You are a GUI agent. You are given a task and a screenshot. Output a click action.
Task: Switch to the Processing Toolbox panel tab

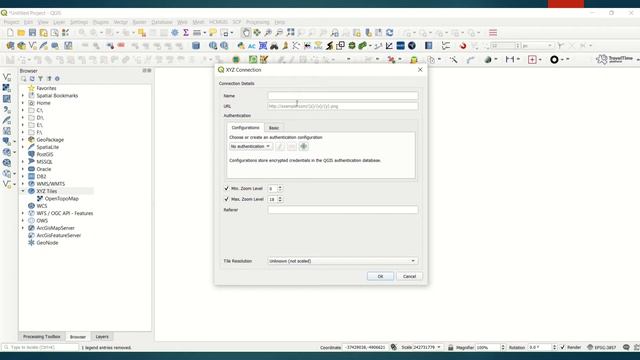(42, 336)
